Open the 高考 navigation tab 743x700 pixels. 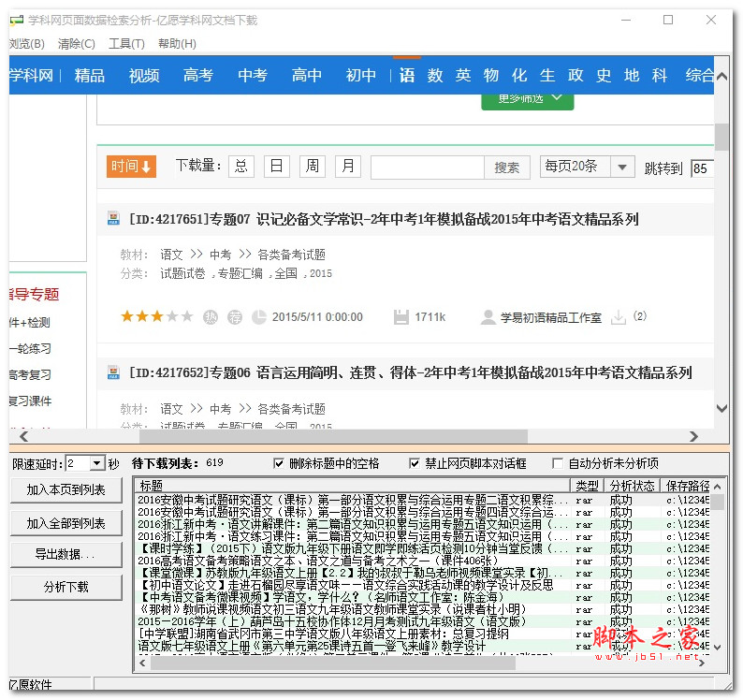pos(198,76)
